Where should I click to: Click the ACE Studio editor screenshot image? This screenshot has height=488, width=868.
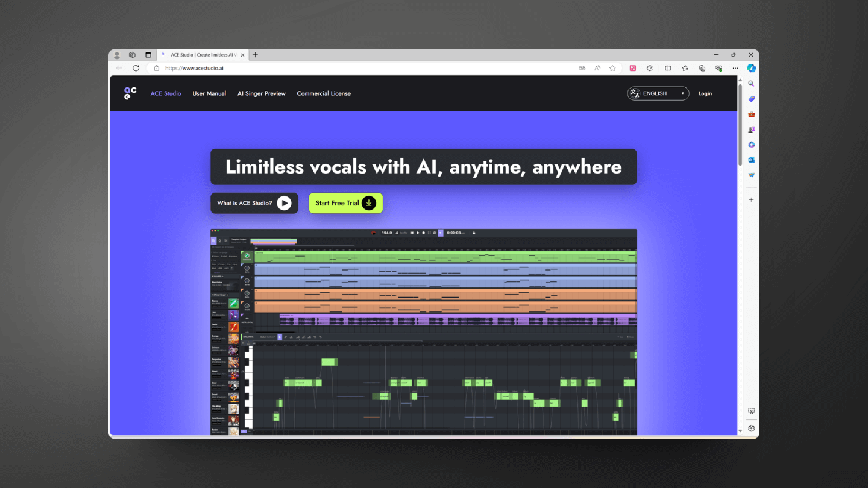point(424,332)
